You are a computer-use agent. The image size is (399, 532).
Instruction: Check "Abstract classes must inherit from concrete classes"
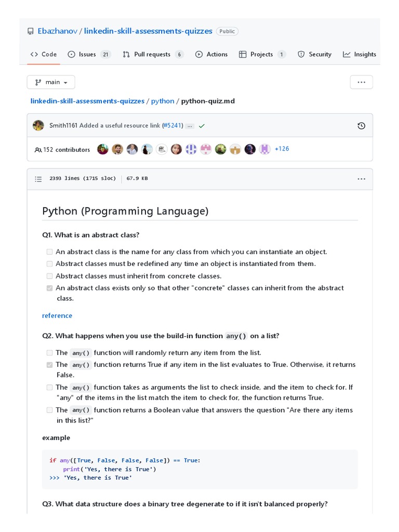49,276
